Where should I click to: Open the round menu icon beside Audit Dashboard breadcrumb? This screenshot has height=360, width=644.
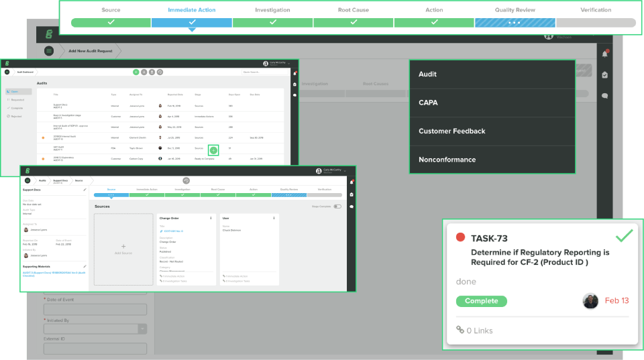click(7, 72)
